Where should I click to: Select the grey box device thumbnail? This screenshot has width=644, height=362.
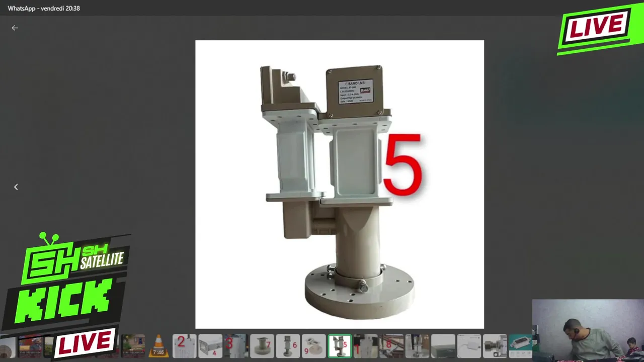443,346
